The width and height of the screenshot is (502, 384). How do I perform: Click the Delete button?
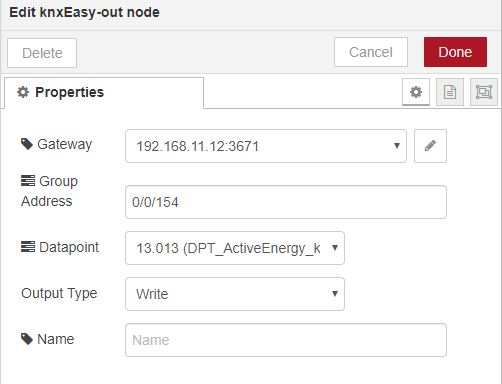click(42, 53)
